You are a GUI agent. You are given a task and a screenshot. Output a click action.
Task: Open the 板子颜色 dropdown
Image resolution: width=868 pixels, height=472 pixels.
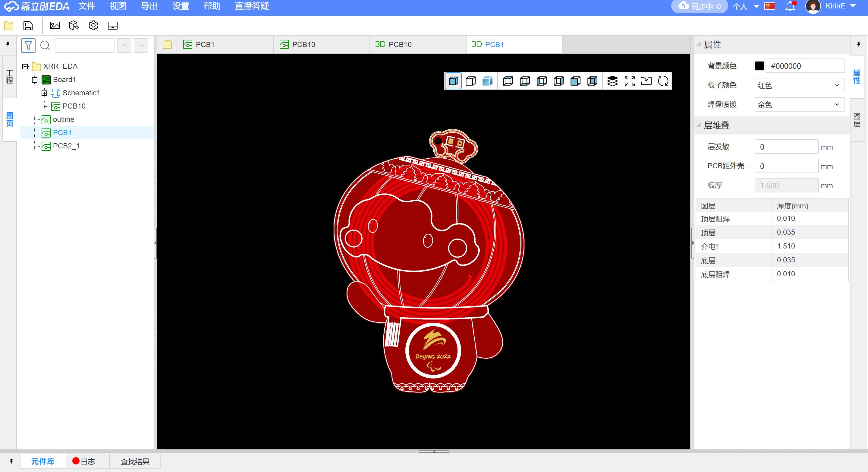799,85
